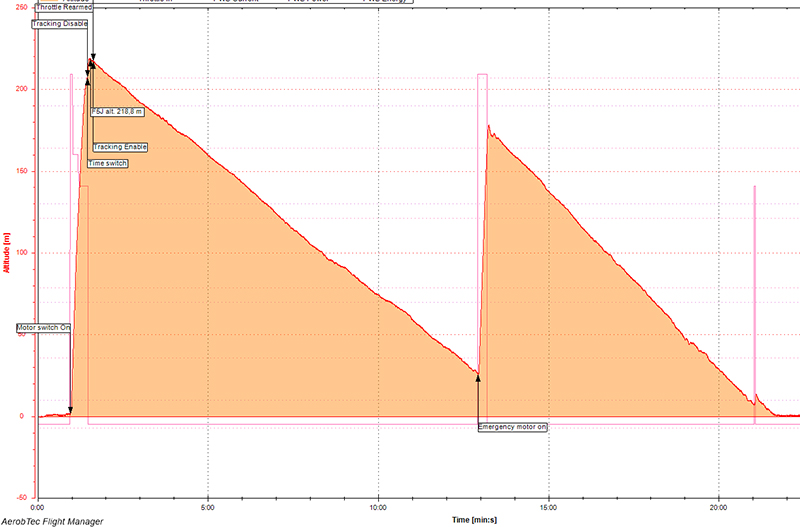Click the 15:00 time axis tick label

[x=548, y=505]
